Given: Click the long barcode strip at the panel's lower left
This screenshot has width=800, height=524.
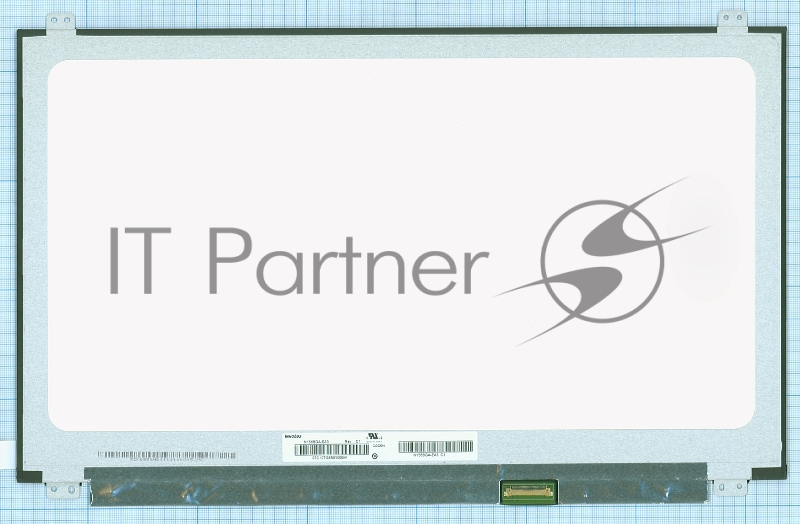Looking at the screenshot, I should tap(166, 455).
